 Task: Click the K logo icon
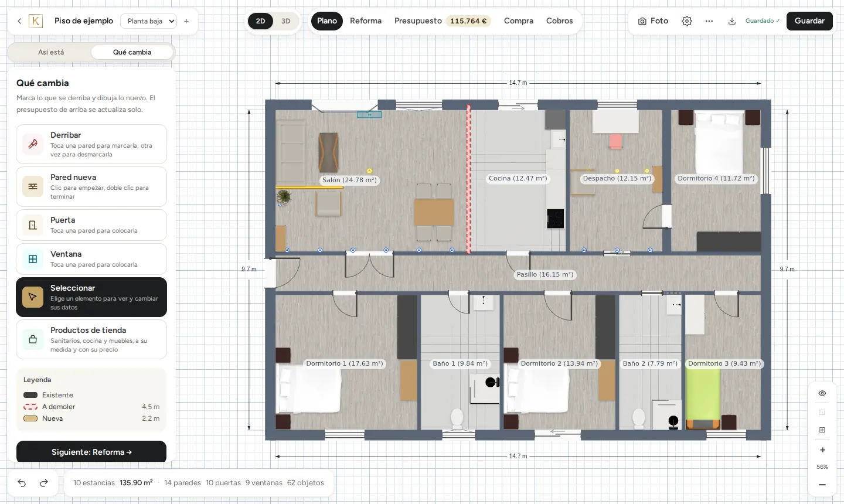click(36, 21)
